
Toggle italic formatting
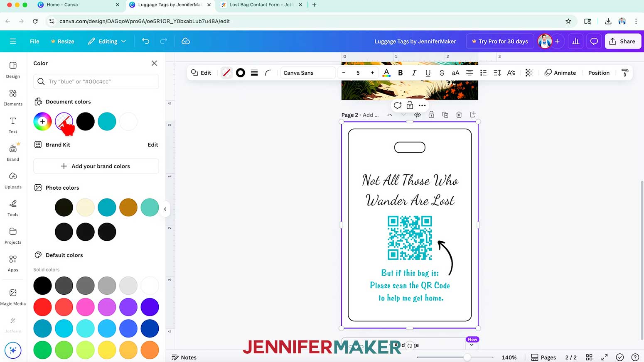tap(414, 73)
